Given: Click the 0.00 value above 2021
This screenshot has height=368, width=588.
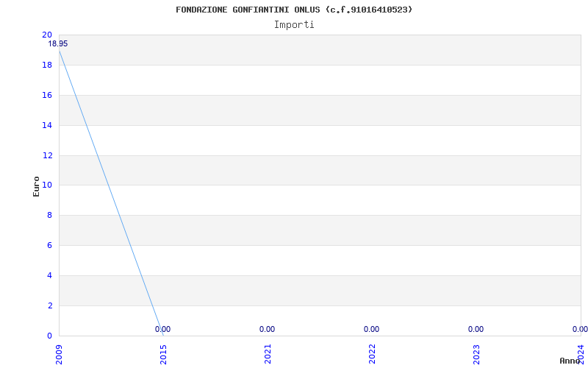Looking at the screenshot, I should pos(267,329).
